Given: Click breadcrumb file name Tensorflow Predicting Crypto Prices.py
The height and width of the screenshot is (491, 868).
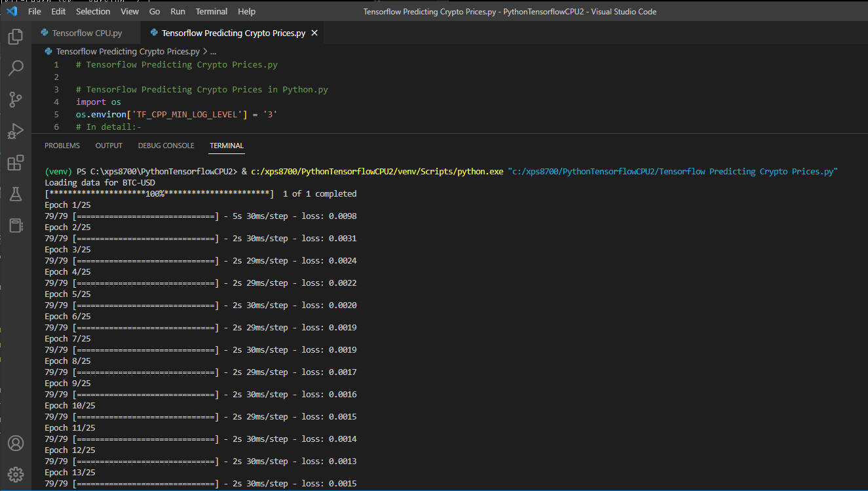Looking at the screenshot, I should [128, 51].
